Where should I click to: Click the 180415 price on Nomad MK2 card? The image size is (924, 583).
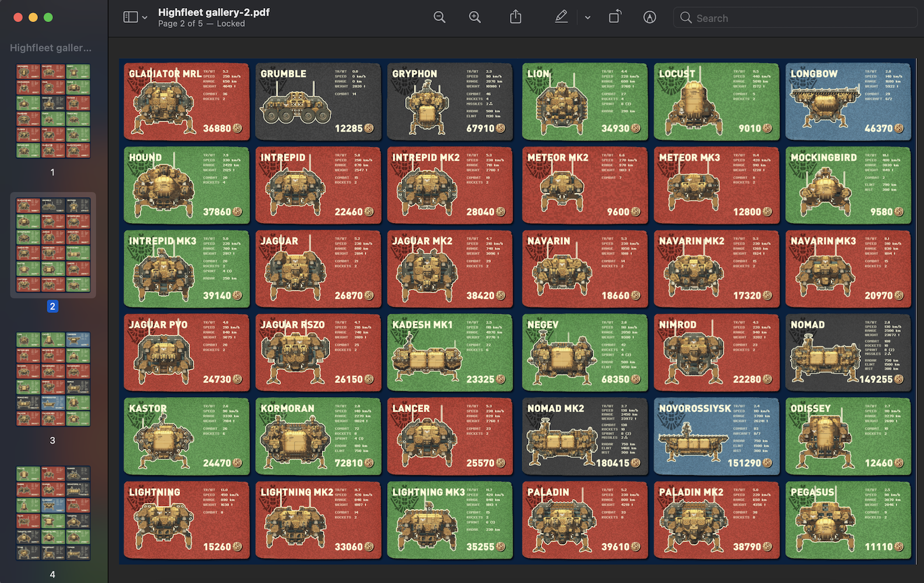coord(613,463)
